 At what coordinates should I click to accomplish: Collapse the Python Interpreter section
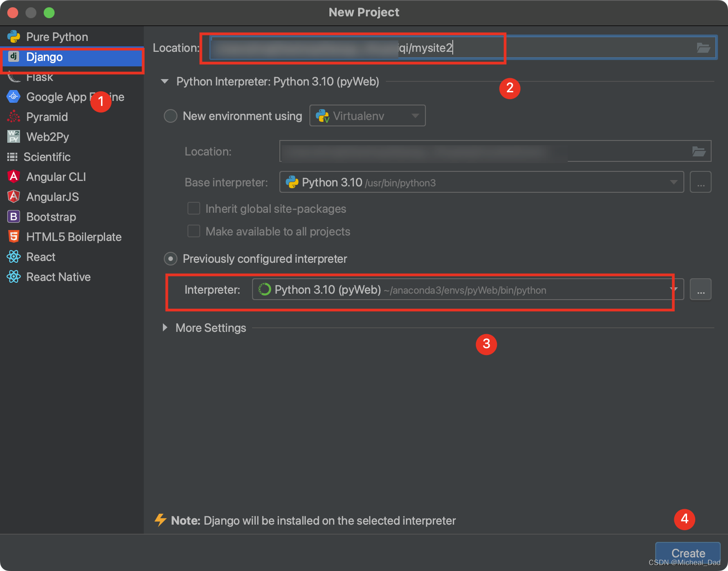tap(165, 81)
